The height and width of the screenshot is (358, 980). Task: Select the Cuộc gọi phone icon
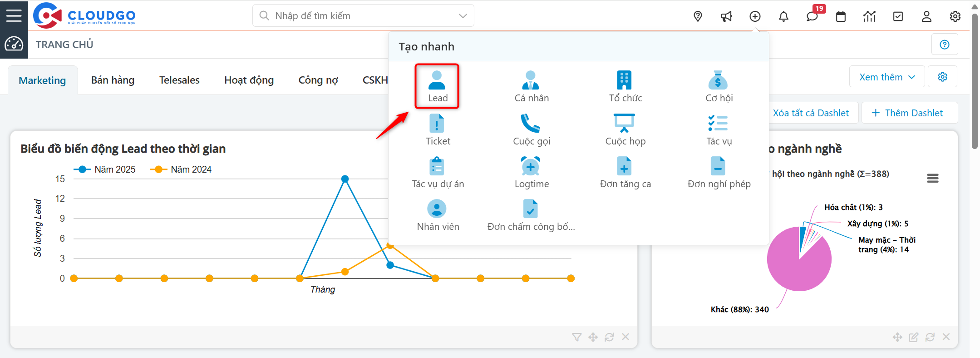[530, 124]
